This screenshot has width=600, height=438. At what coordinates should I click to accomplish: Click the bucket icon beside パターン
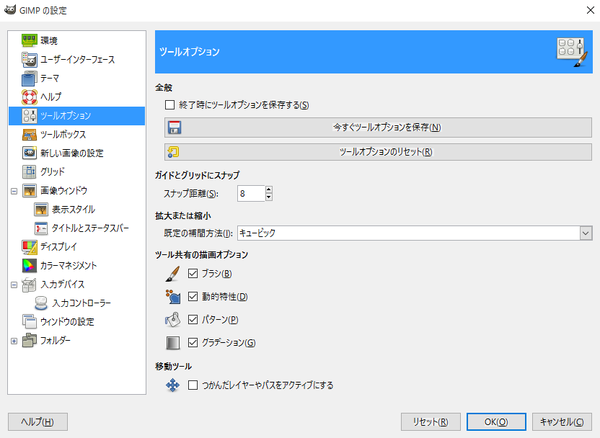(x=173, y=320)
